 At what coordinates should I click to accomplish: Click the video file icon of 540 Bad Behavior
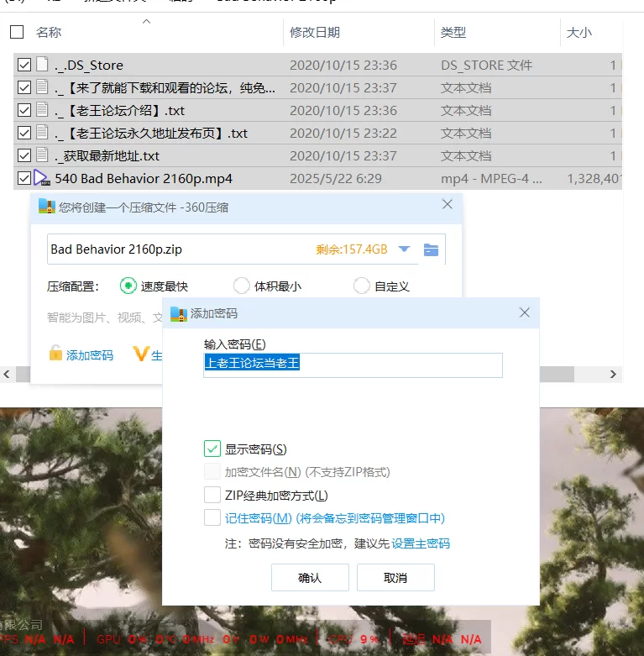click(42, 178)
